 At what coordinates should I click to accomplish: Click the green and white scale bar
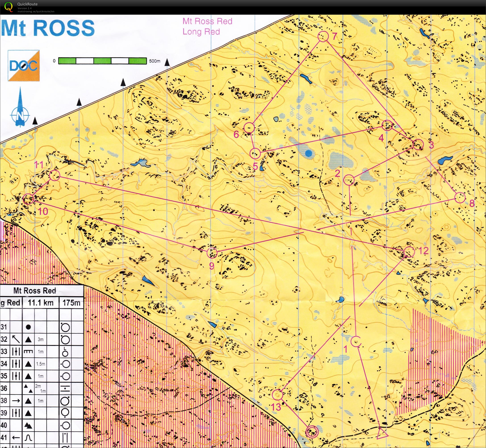tap(102, 61)
